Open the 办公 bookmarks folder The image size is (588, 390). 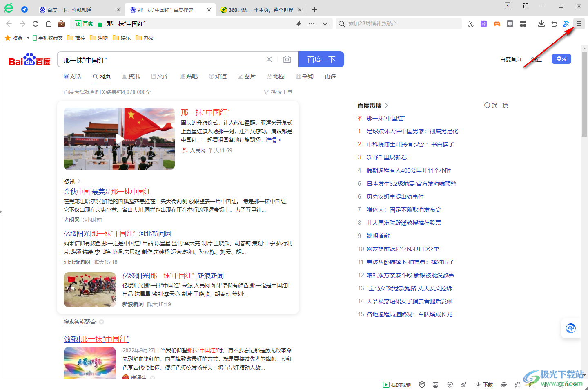(x=145, y=38)
